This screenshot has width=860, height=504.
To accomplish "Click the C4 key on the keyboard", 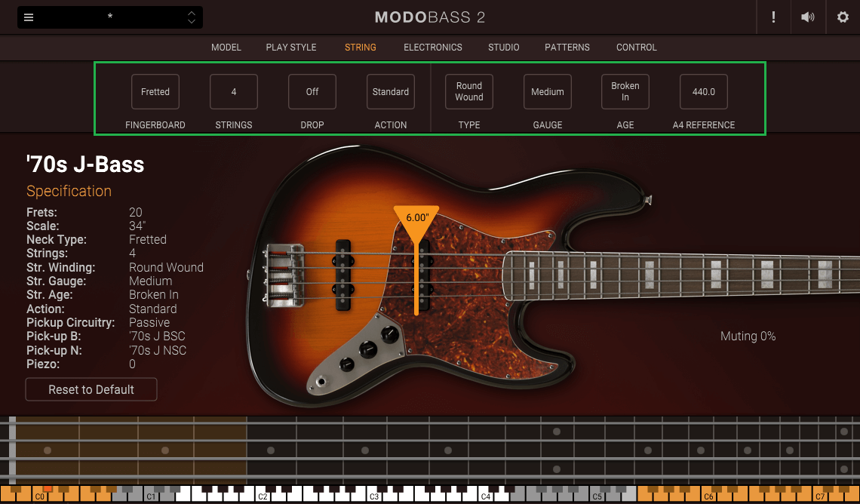I will point(486,496).
